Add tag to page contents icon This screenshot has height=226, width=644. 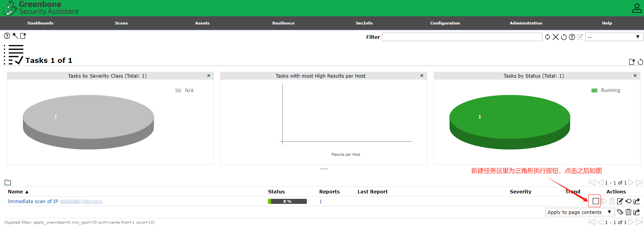[620, 212]
